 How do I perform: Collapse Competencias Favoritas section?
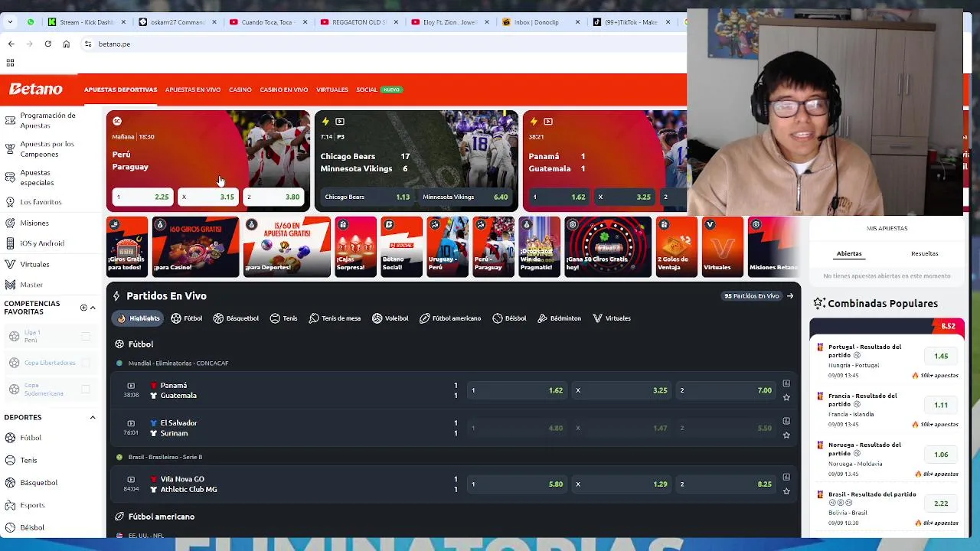point(93,308)
